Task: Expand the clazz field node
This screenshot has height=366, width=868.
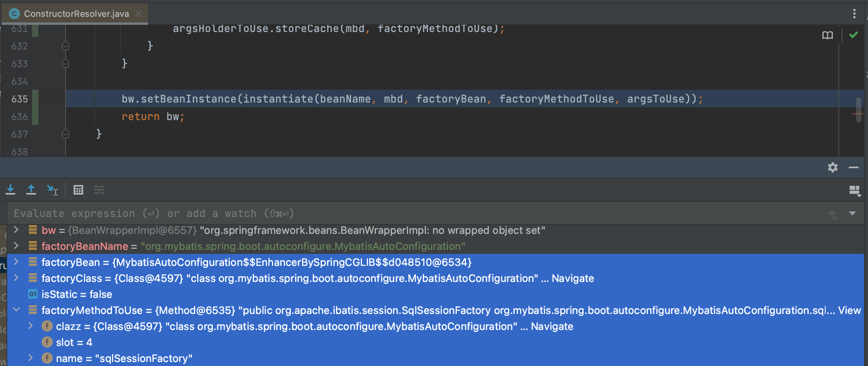Action: [31, 326]
